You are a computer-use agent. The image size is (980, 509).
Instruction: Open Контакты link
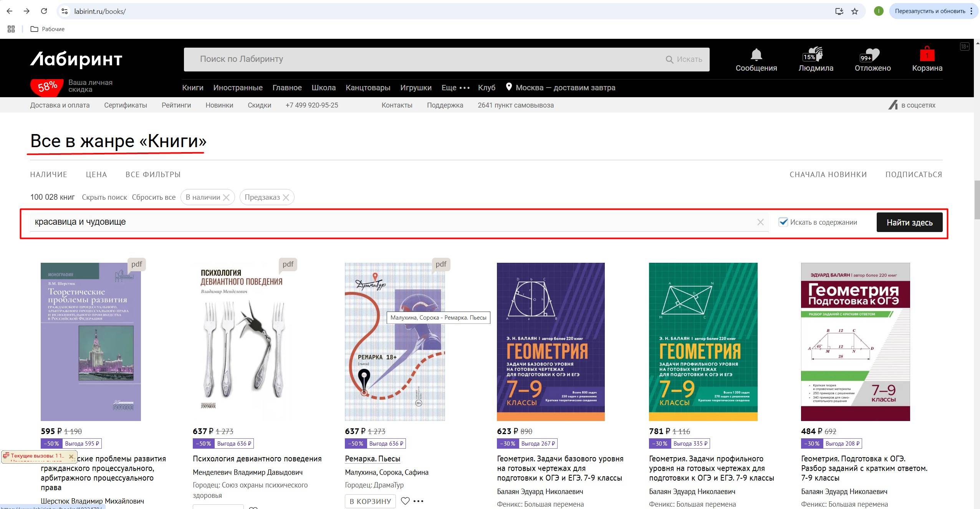point(397,105)
